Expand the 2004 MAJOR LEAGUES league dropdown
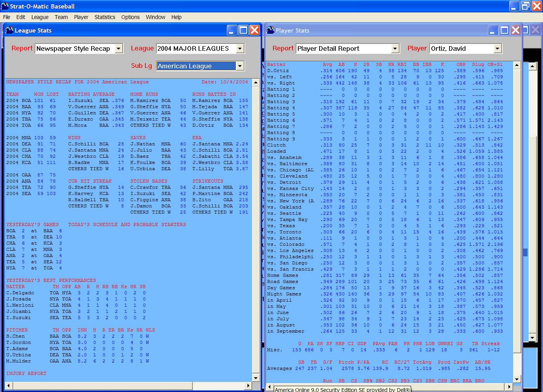The width and height of the screenshot is (543, 392). pyautogui.click(x=240, y=48)
